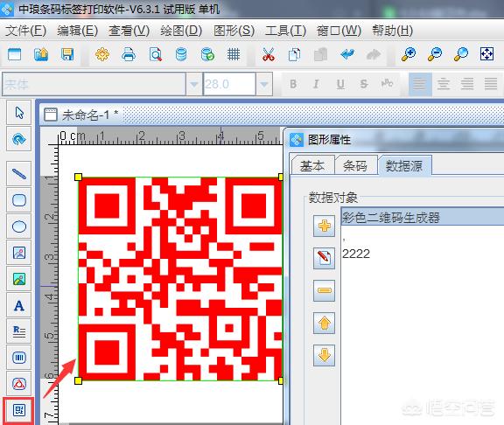Select the rotate tool in the sidebar

click(x=19, y=139)
